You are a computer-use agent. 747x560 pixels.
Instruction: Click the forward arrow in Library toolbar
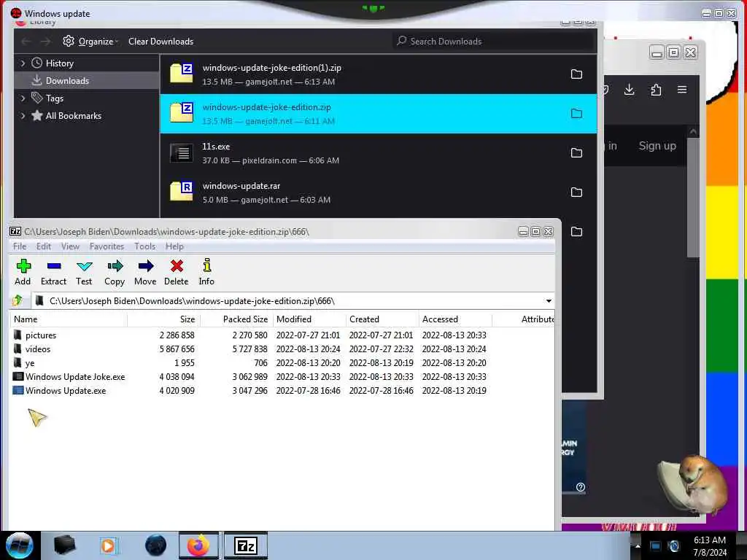tap(45, 42)
